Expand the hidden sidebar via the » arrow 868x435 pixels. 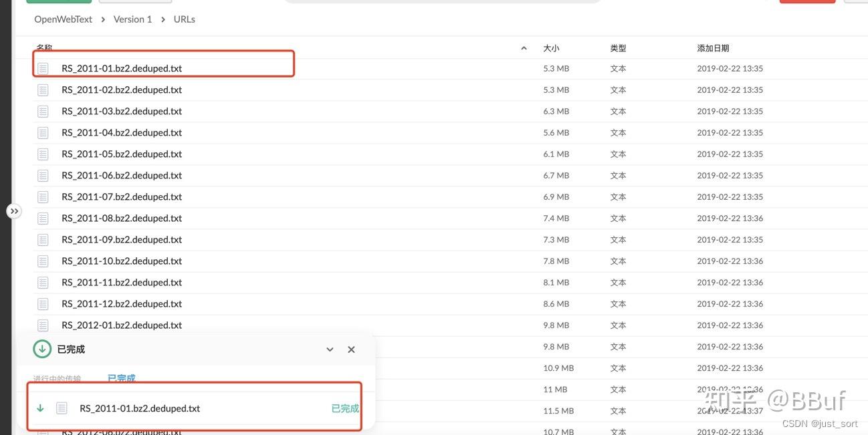coord(14,210)
